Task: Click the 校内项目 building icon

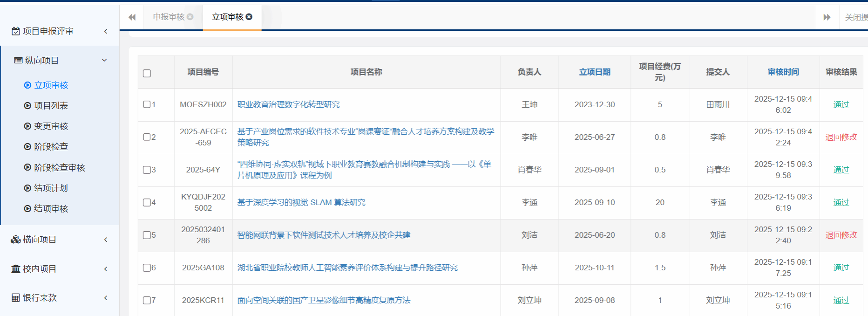Action: pyautogui.click(x=16, y=269)
